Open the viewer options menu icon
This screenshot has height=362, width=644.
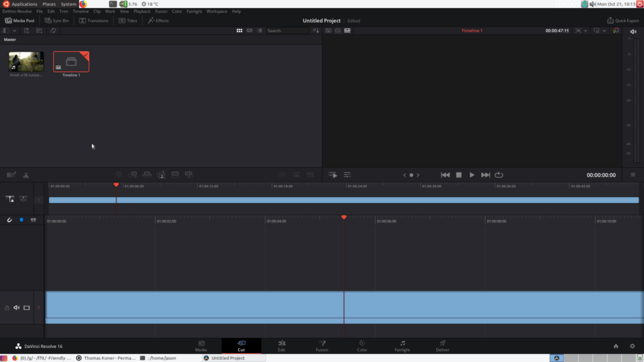633,175
